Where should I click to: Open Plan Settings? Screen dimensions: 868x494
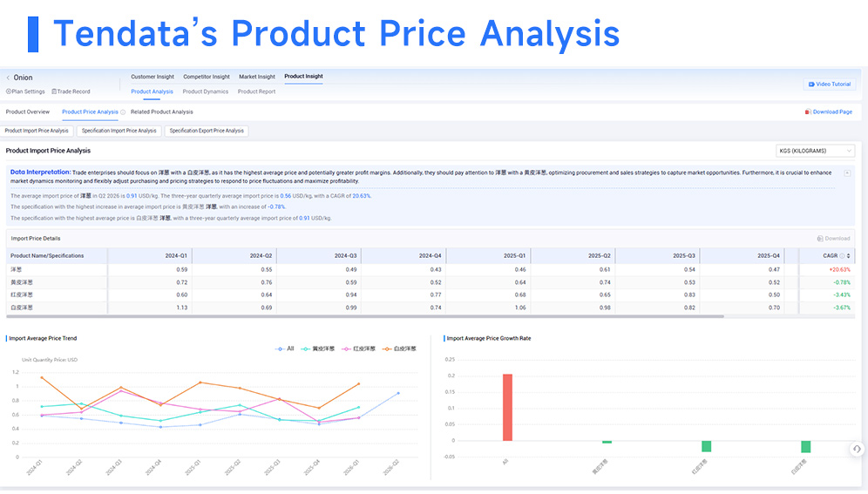pyautogui.click(x=25, y=91)
